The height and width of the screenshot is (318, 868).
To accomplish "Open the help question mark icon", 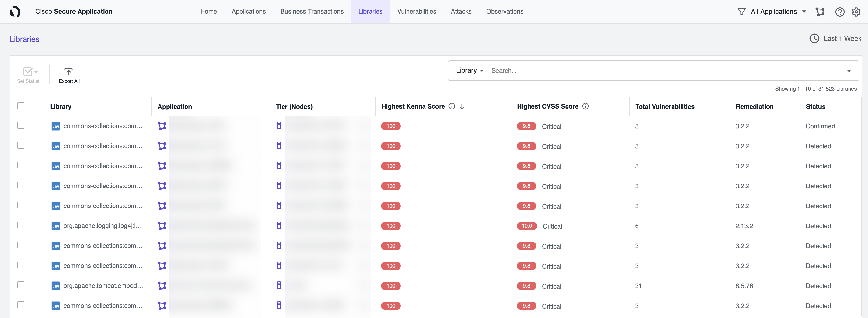I will click(840, 12).
